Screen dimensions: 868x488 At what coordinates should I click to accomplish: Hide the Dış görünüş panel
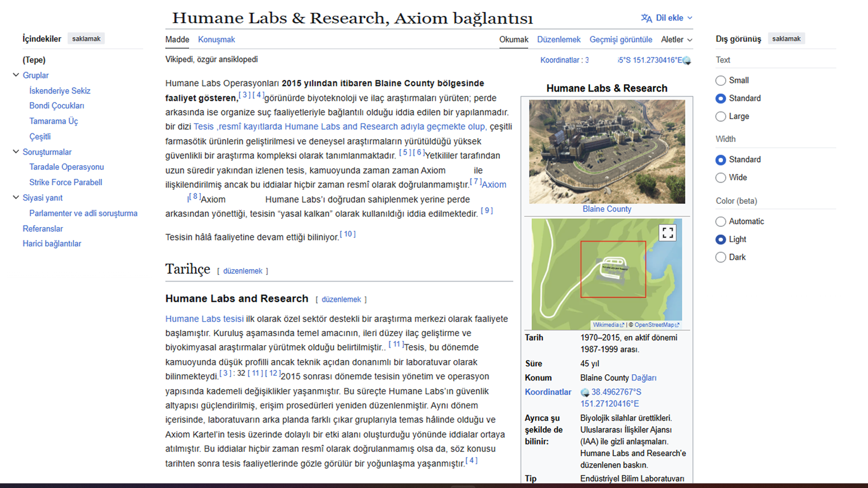coord(786,39)
